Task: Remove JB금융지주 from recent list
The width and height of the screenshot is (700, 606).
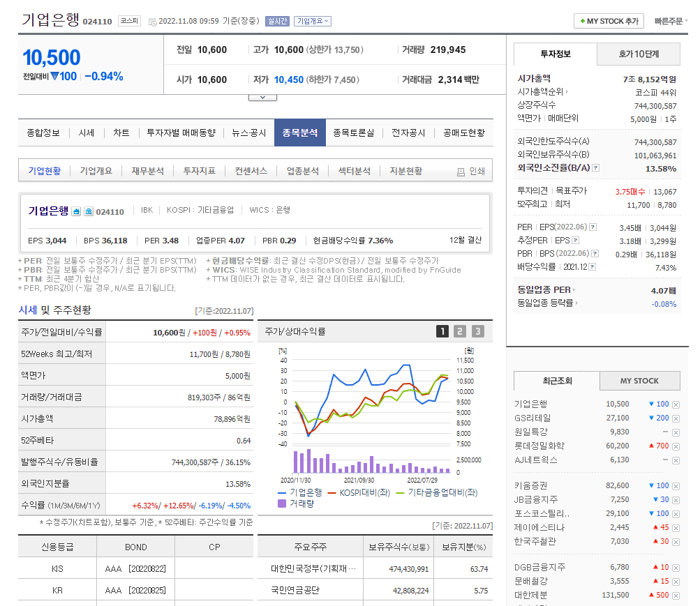Action: [x=676, y=500]
